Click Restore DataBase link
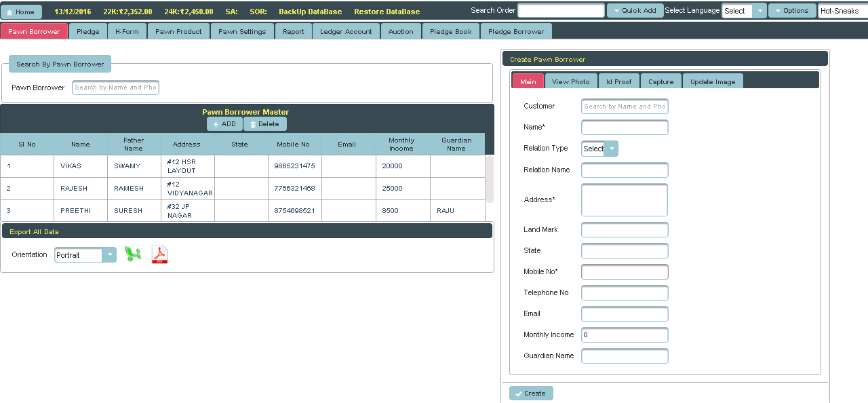Viewport: 868px width, 403px height. pyautogui.click(x=387, y=12)
